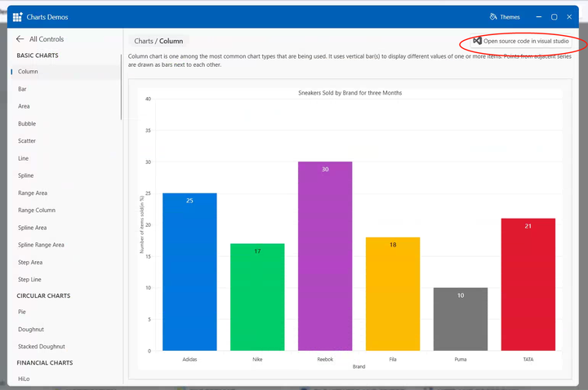Choose the Scatter chart item
This screenshot has height=390, width=588.
click(27, 141)
